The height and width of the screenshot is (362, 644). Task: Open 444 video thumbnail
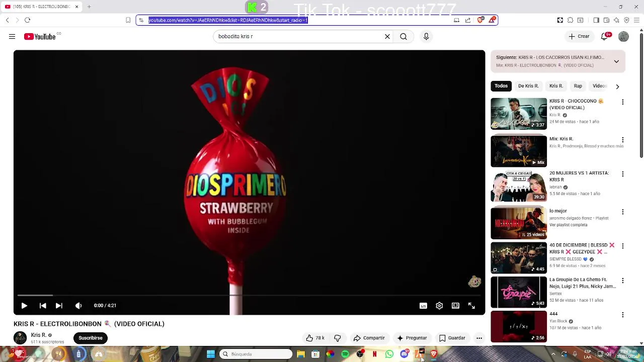[519, 326]
